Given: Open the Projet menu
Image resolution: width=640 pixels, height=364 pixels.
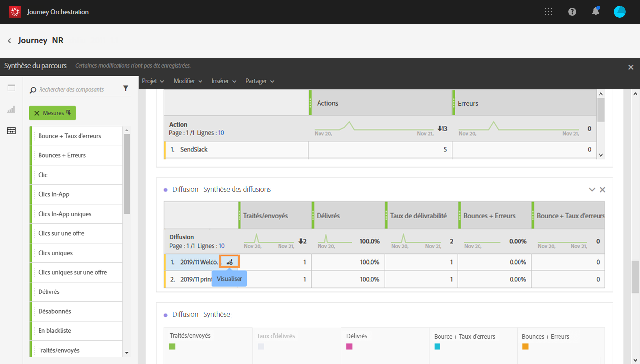Looking at the screenshot, I should 153,81.
